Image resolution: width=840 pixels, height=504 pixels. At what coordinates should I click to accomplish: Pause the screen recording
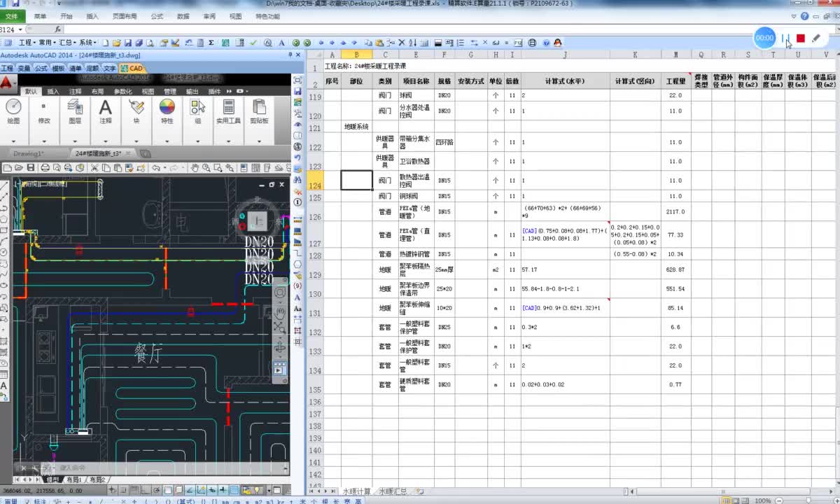coord(785,38)
